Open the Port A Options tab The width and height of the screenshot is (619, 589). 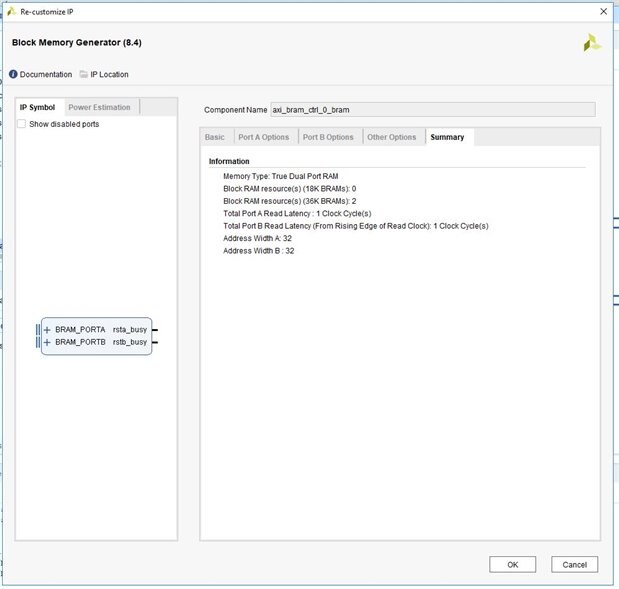point(264,137)
